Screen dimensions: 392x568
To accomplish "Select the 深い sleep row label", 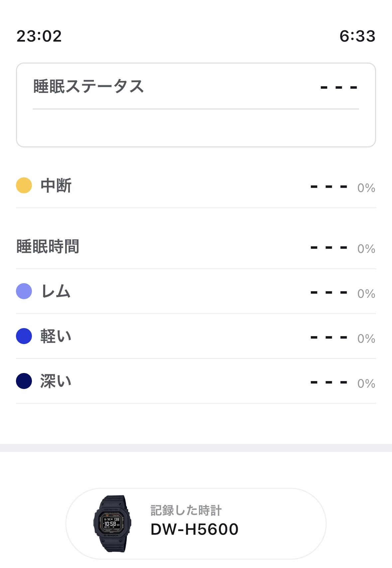I will [x=56, y=381].
